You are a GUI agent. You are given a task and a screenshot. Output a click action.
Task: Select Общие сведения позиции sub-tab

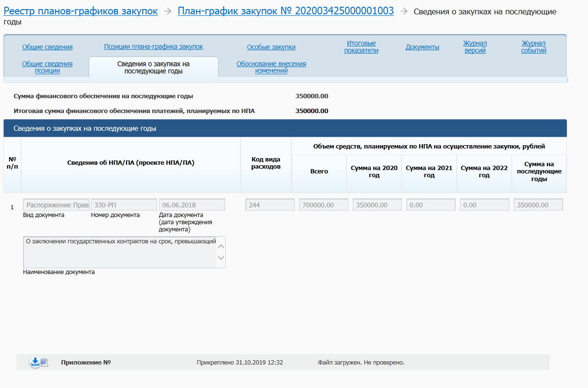coord(47,67)
